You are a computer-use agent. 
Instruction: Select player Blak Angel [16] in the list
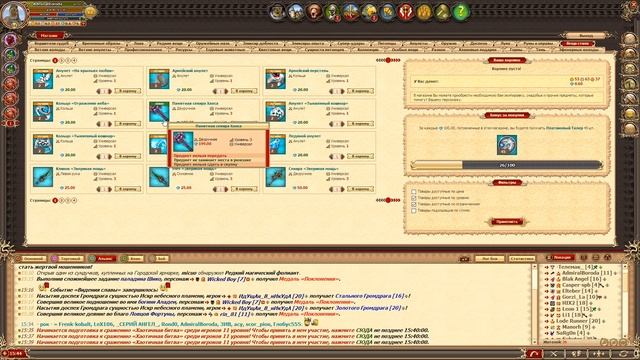click(x=582, y=279)
